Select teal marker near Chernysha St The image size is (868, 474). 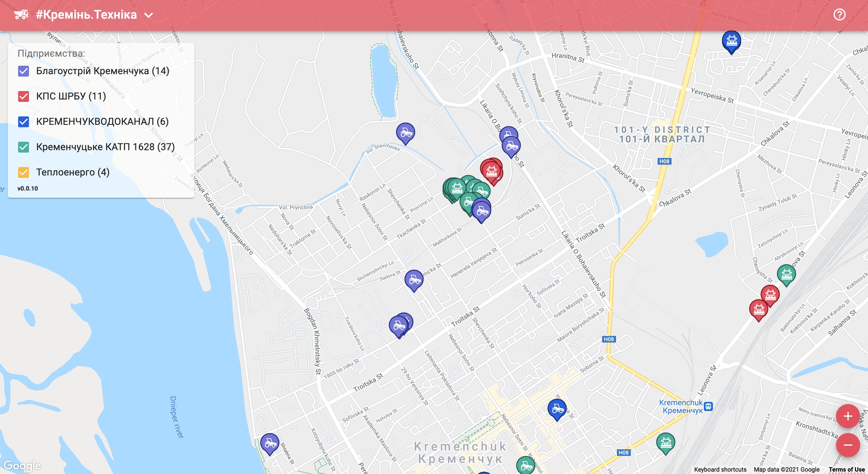pos(786,275)
